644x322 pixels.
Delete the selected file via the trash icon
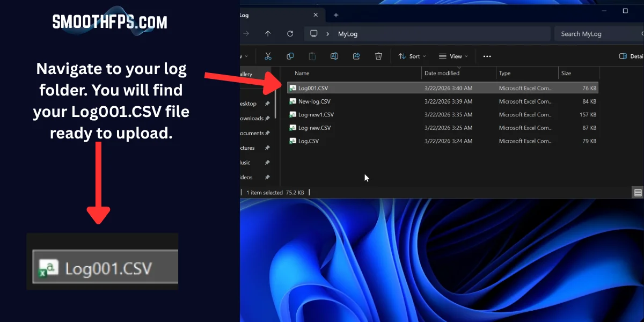(378, 56)
